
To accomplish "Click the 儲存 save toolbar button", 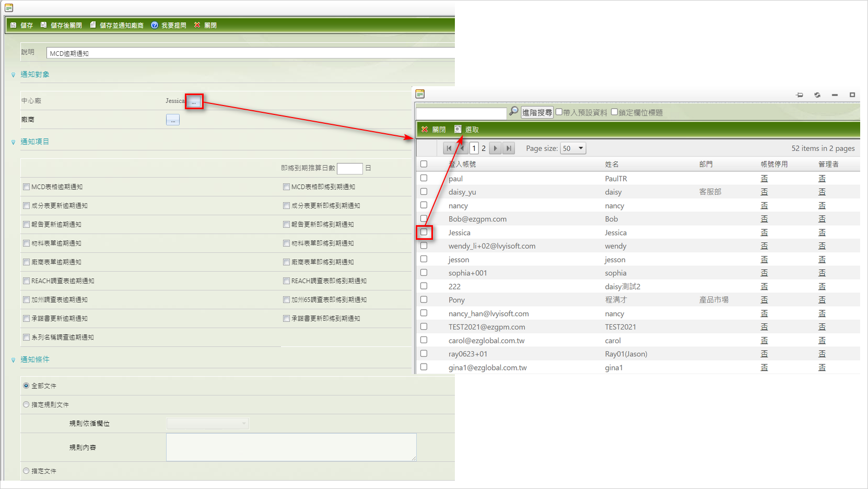I will tap(22, 25).
